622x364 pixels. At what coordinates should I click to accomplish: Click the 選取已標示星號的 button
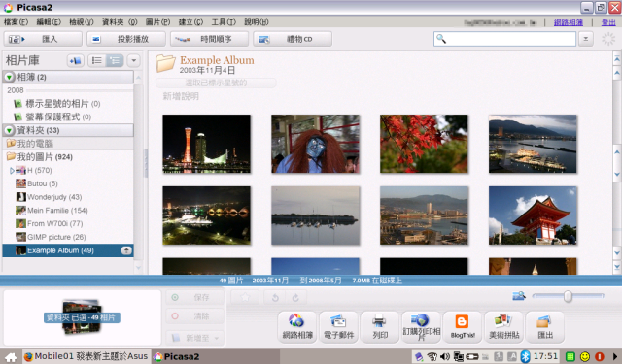point(216,83)
